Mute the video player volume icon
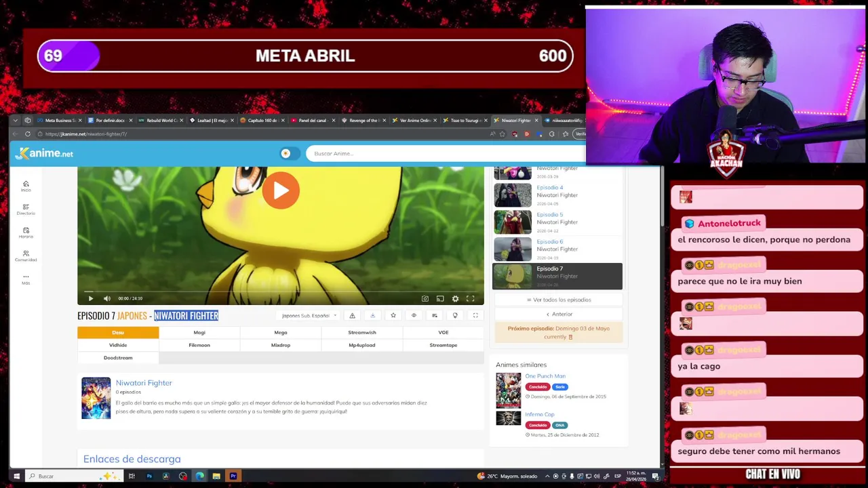Image resolution: width=868 pixels, height=488 pixels. pos(106,298)
